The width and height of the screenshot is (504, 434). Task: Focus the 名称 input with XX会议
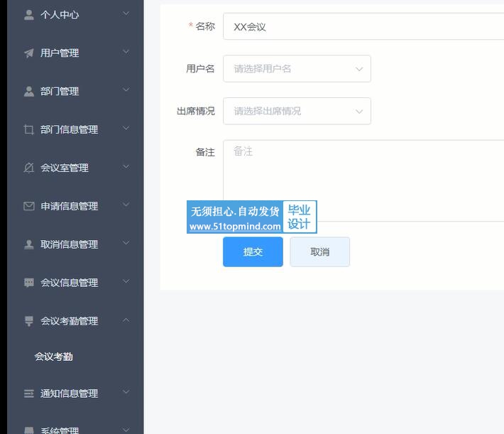363,26
